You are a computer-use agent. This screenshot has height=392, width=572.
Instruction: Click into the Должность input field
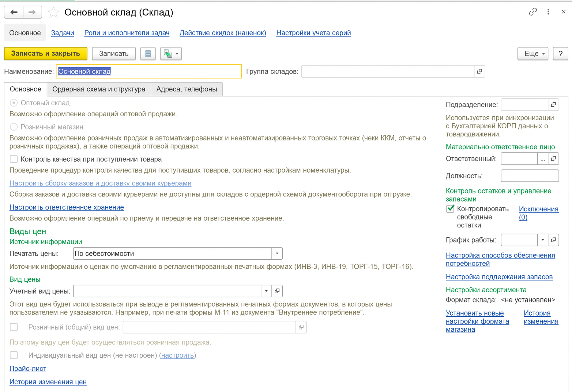pos(530,176)
